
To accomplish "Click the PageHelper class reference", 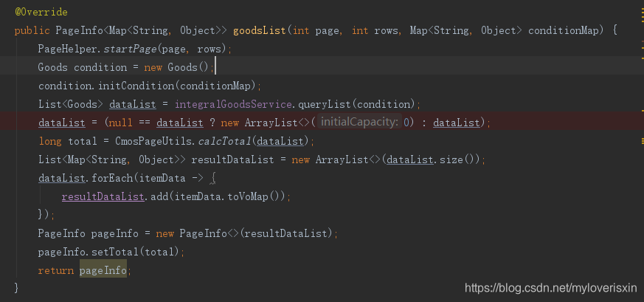I will [x=67, y=49].
